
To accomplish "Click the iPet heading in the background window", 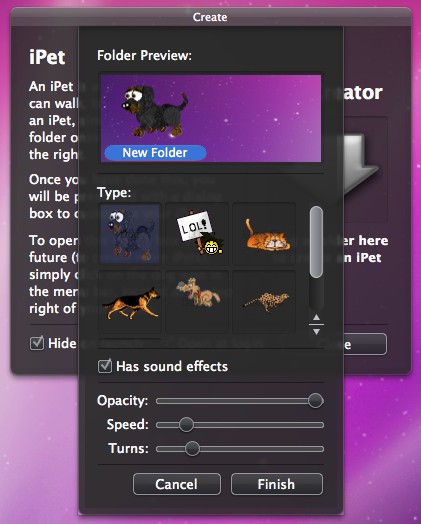I will click(x=47, y=57).
